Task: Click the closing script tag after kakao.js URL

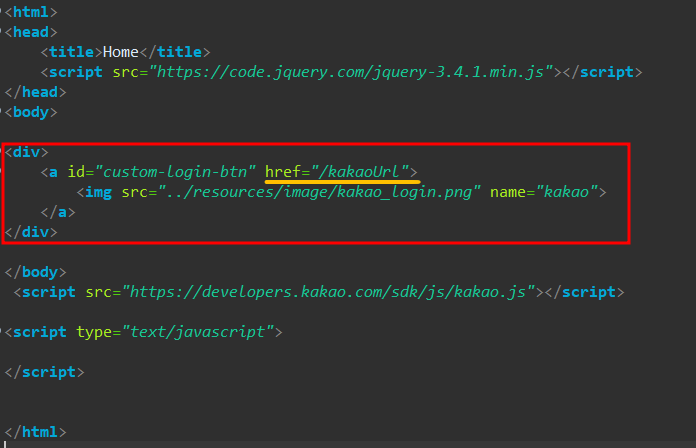Action: [584, 292]
